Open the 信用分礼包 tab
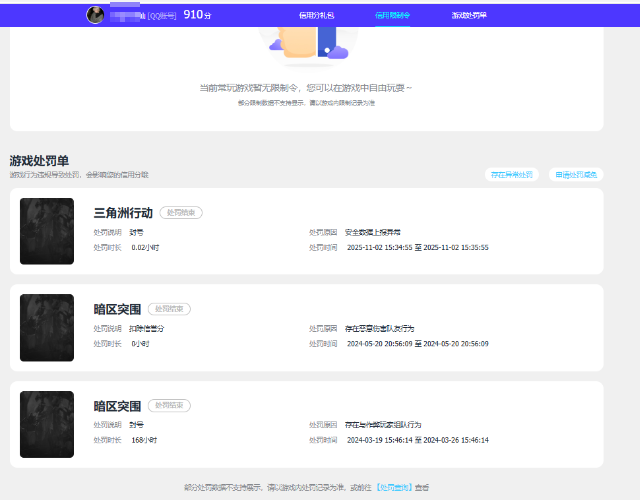640x500 pixels. coord(316,16)
